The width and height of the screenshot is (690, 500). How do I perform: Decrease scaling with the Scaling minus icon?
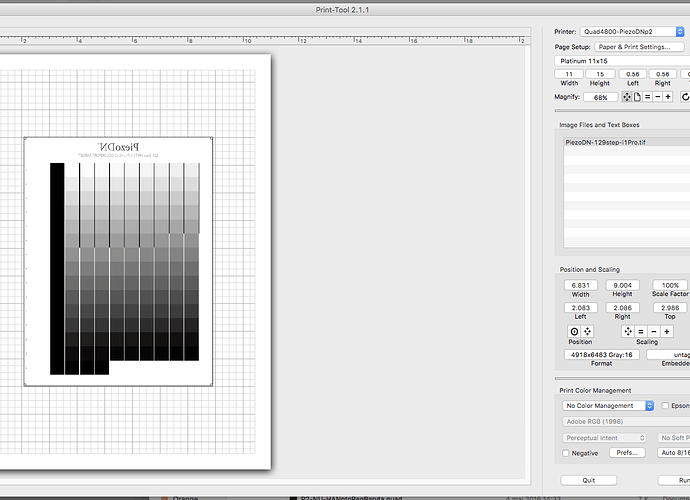654,331
